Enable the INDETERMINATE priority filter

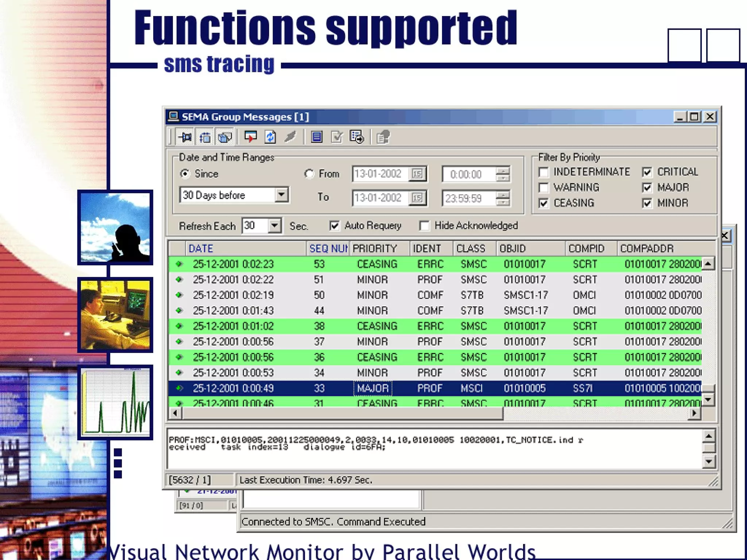pos(543,172)
